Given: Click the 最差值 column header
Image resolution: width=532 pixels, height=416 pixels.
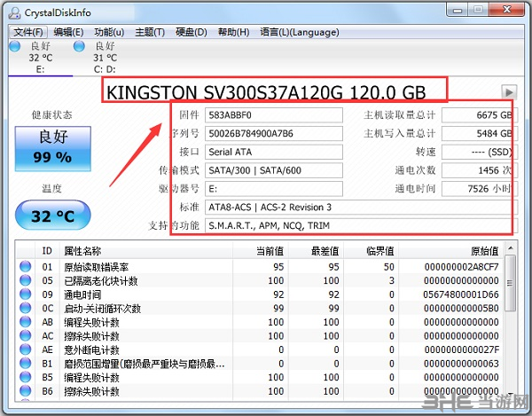Looking at the screenshot, I should (x=316, y=251).
